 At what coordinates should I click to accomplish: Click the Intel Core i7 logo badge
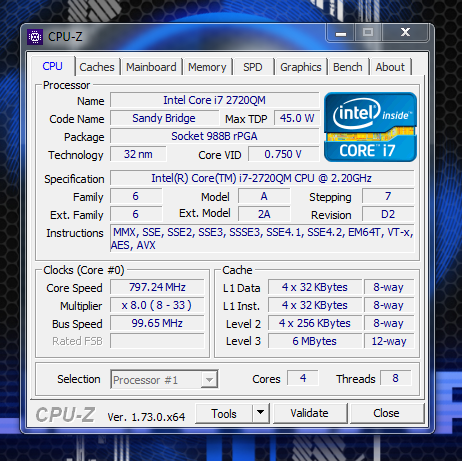coord(370,127)
